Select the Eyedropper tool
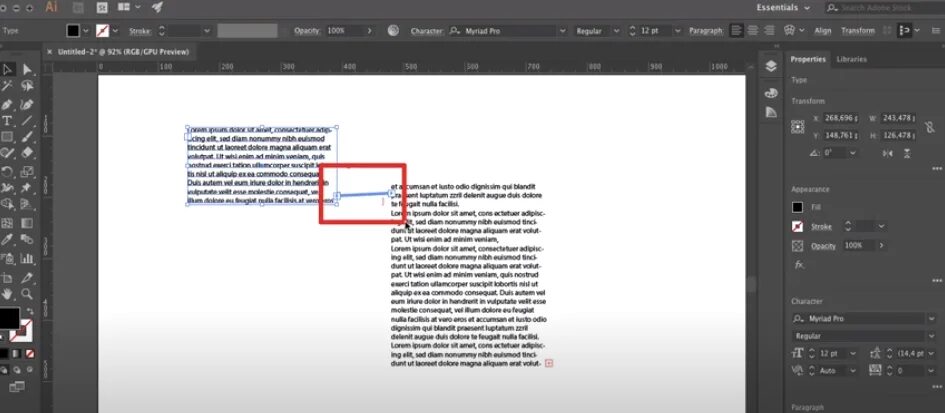Image resolution: width=945 pixels, height=413 pixels. (7, 240)
